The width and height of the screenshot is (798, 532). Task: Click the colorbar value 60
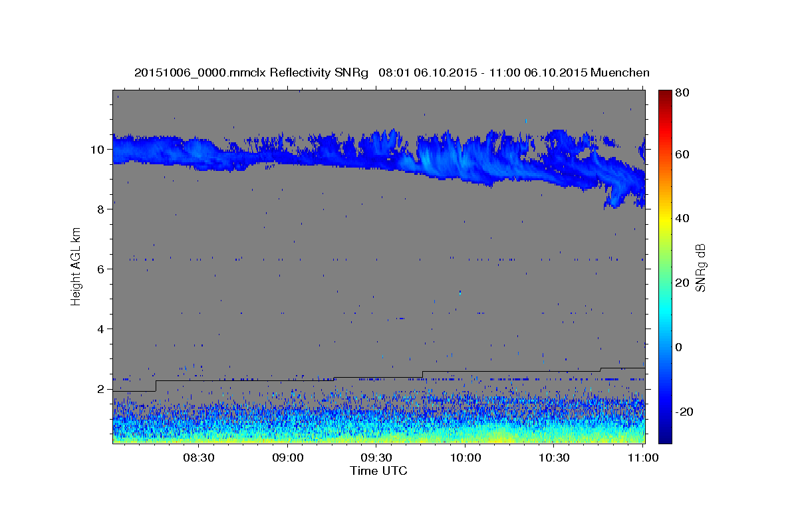[x=682, y=154]
